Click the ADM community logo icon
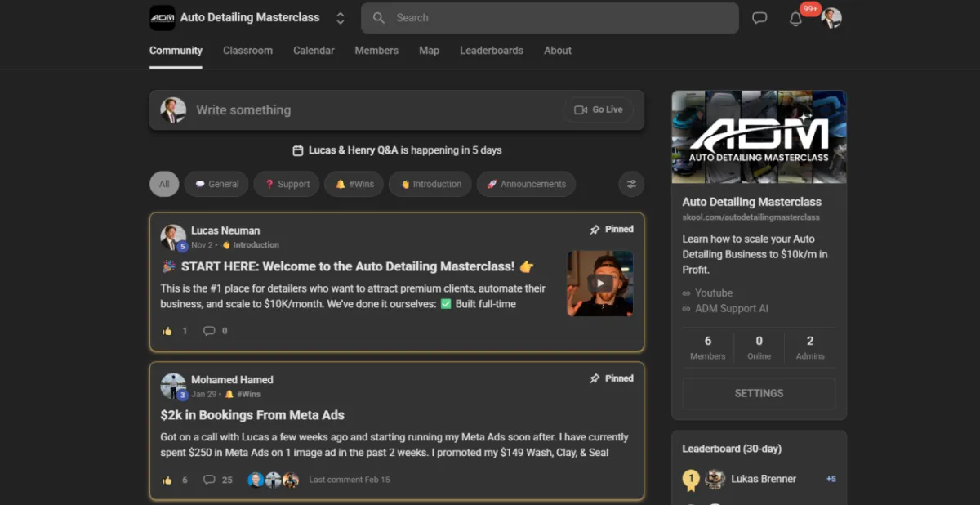 [x=163, y=17]
